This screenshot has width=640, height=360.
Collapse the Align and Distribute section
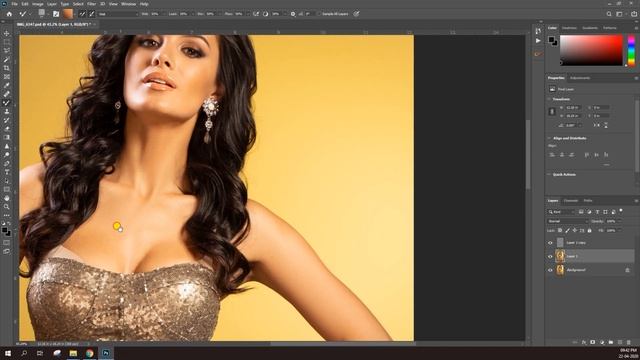tap(549, 138)
